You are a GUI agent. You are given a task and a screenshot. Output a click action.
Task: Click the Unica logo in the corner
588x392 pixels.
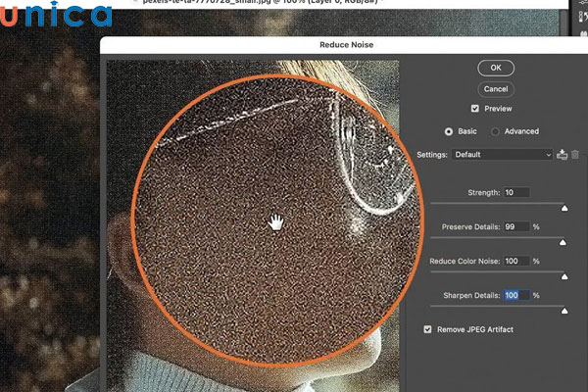coord(56,17)
